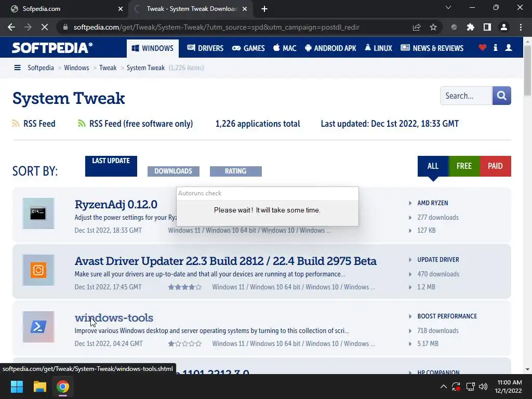
Task: Click the Chrome taskbar icon
Action: tap(63, 387)
